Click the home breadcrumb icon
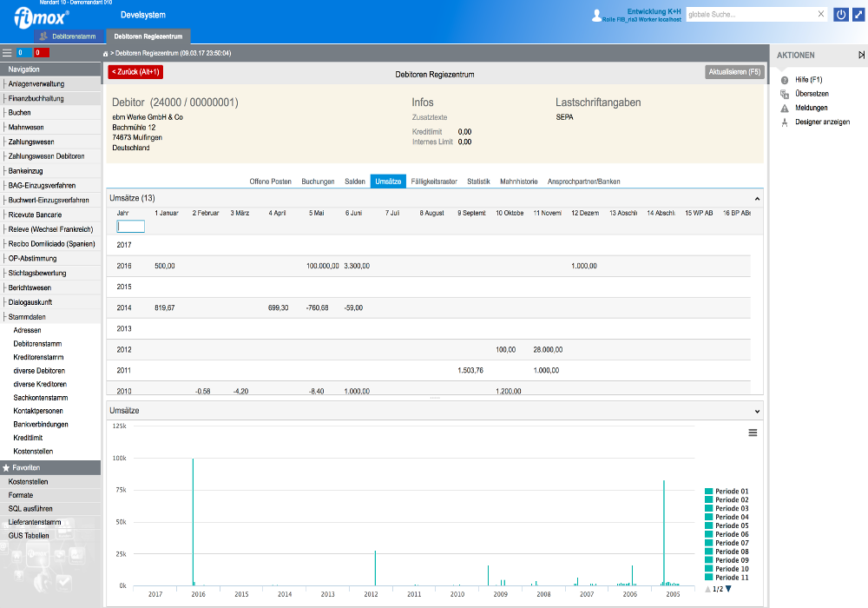Screen dimensions: 868x608 click(106, 54)
